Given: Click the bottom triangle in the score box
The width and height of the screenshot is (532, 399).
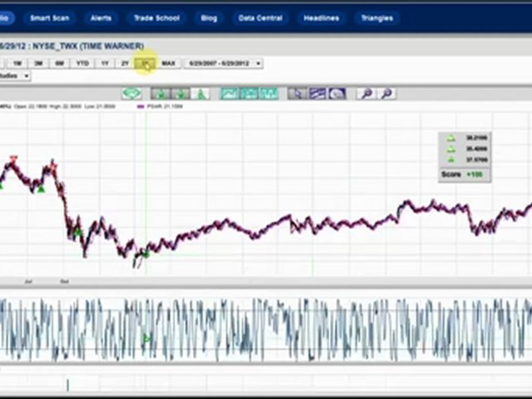Looking at the screenshot, I should tap(451, 160).
